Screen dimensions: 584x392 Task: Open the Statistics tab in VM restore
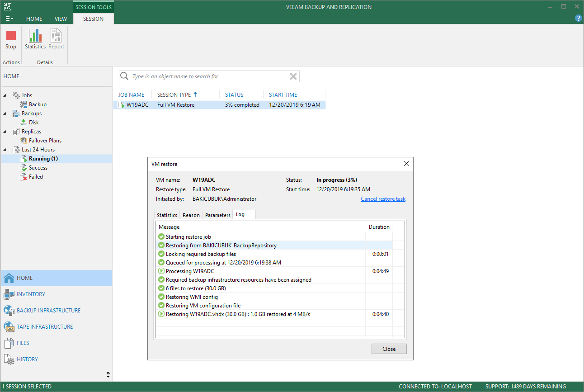click(167, 215)
